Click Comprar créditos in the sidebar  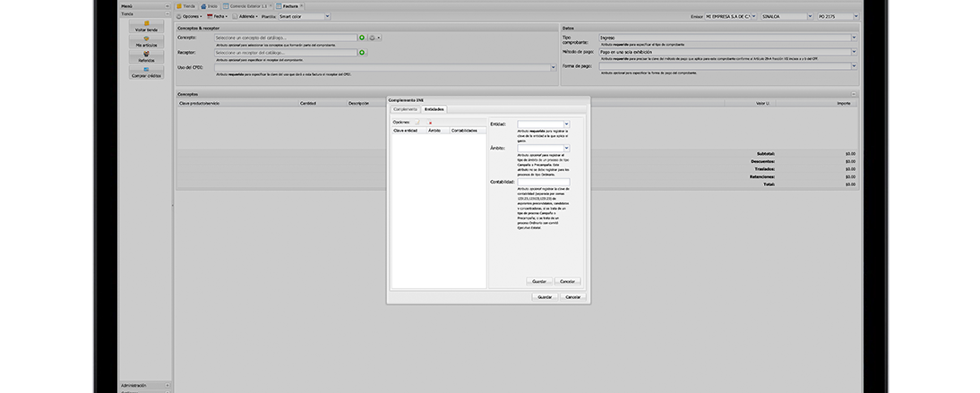pos(146,73)
